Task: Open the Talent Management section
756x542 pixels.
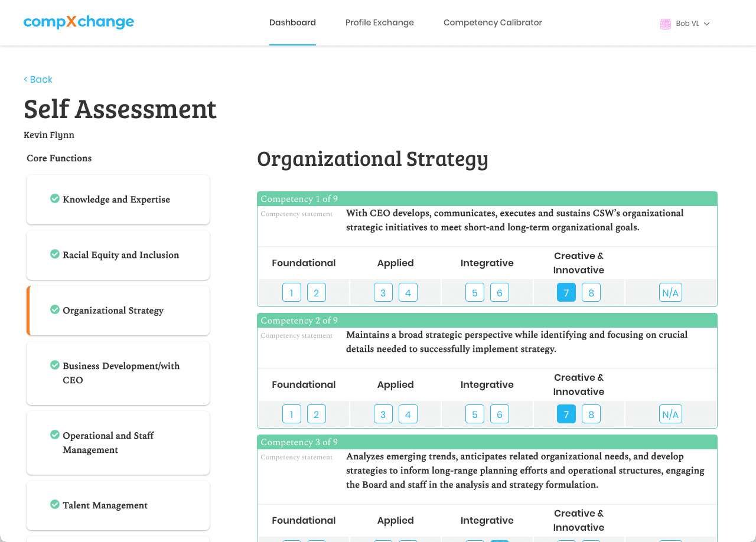Action: tap(118, 505)
